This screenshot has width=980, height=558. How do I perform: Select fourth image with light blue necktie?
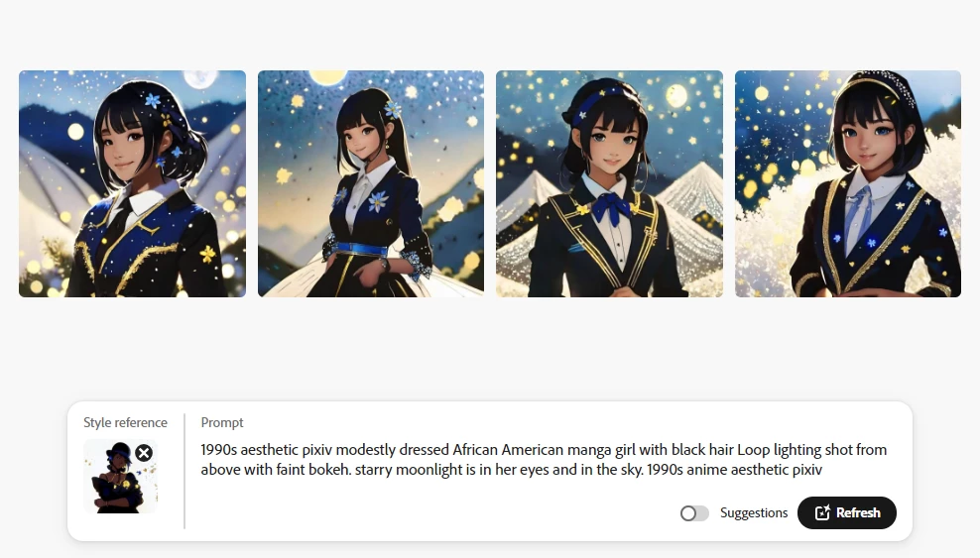click(x=848, y=183)
